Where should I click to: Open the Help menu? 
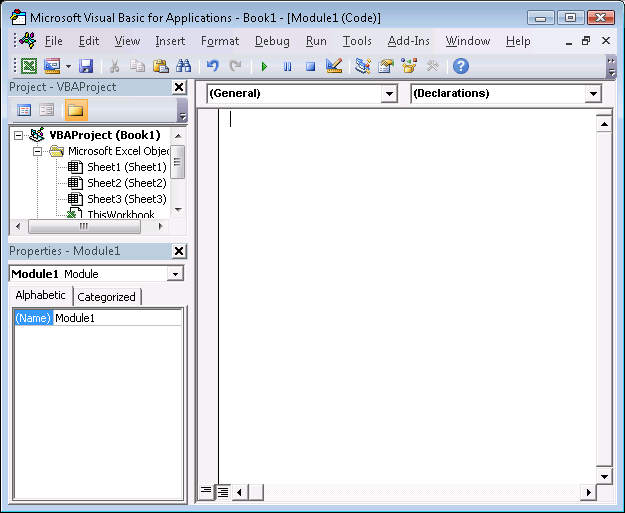tap(518, 41)
